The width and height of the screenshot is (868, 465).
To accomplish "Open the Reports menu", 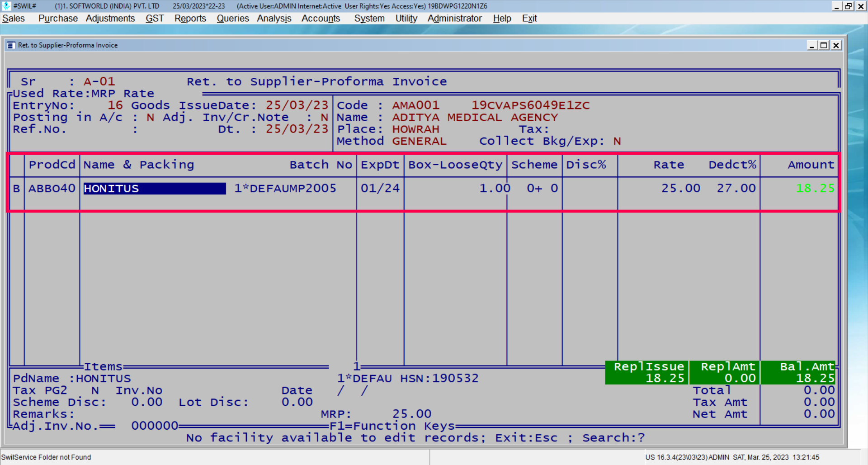I will coord(190,19).
